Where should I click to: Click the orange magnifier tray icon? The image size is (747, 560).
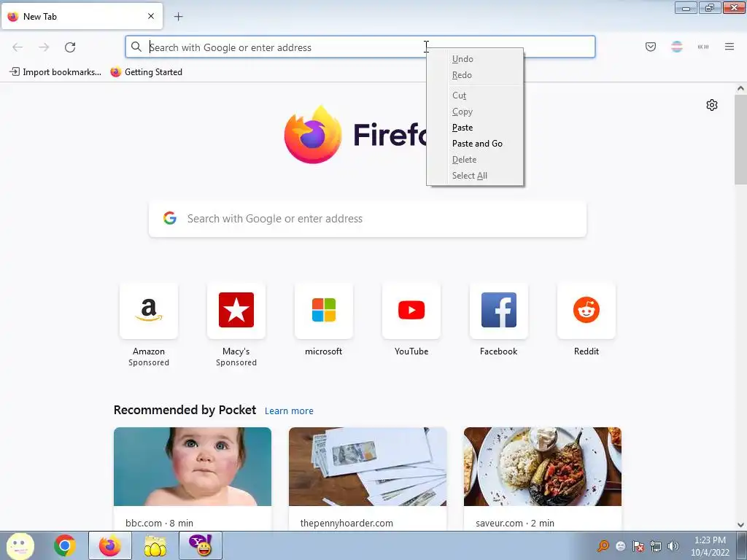click(603, 546)
